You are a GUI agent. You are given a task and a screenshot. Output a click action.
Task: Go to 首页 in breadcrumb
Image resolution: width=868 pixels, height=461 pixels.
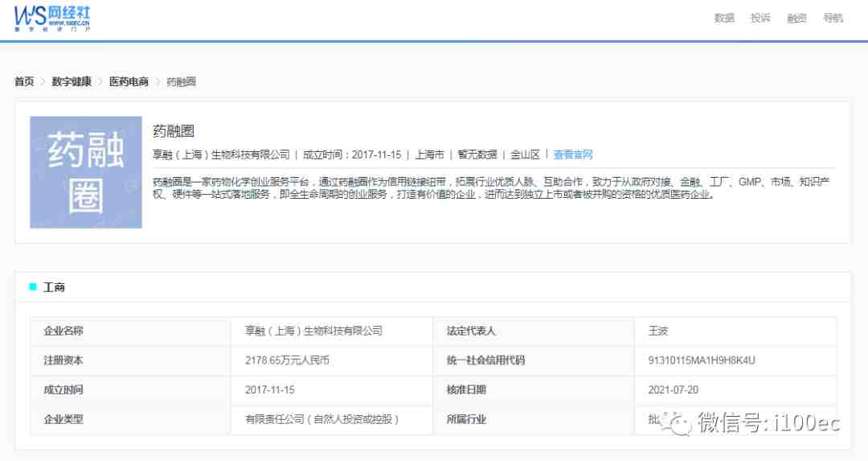tap(24, 81)
